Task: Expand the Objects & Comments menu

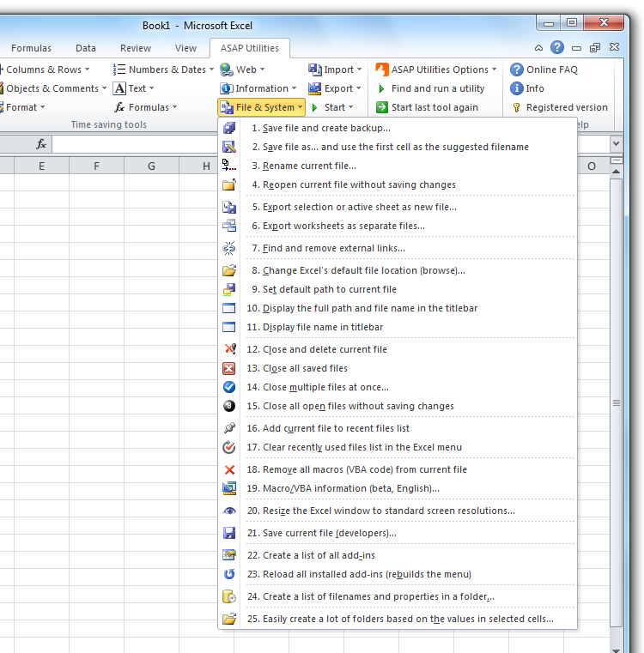Action: (x=53, y=88)
